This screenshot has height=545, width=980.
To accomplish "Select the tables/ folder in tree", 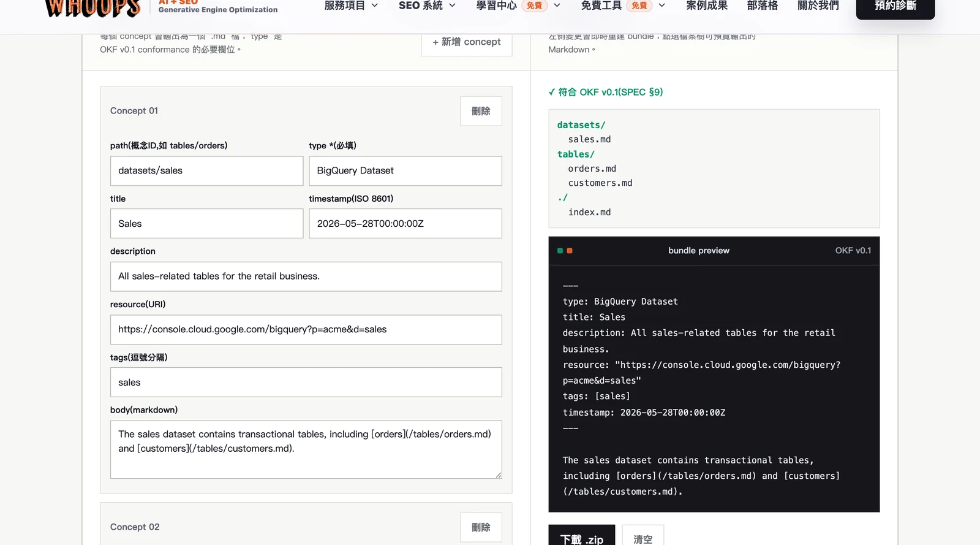I will (576, 154).
